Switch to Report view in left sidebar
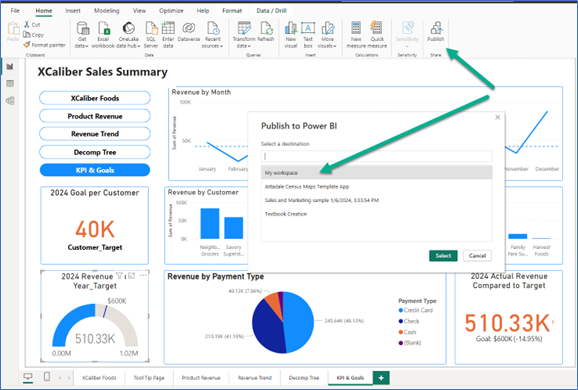The height and width of the screenshot is (390, 578). [x=10, y=67]
